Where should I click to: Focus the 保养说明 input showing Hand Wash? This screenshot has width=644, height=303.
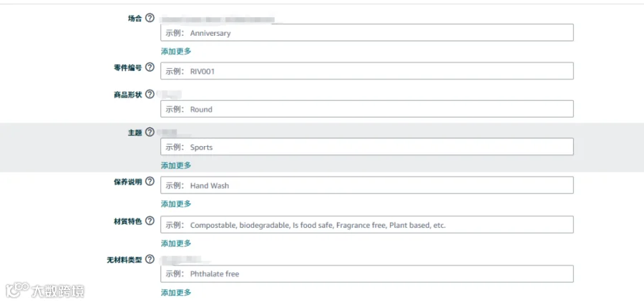[x=367, y=185]
